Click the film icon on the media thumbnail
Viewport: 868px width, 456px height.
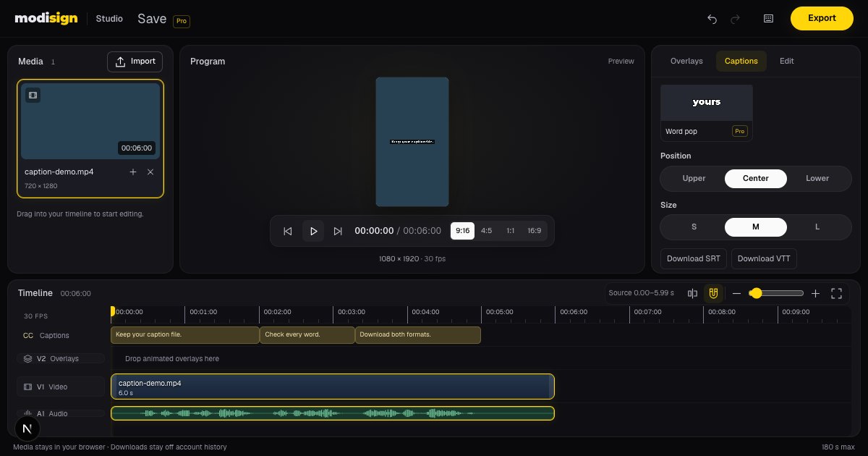33,95
